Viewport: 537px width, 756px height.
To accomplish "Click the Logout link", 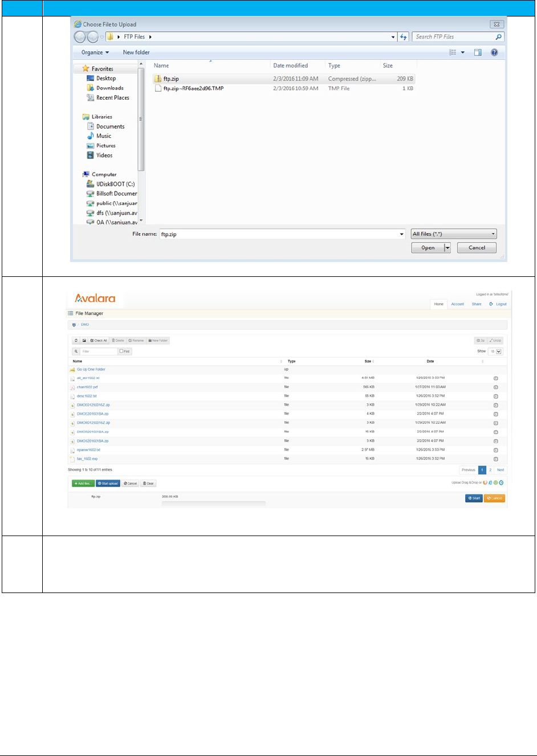I will tap(498, 304).
